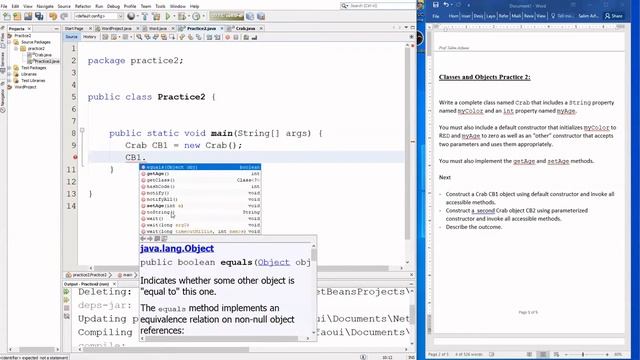This screenshot has width=640, height=360.
Task: Click the New Project icon in NetBeans toolbar
Action: [x=17, y=16]
